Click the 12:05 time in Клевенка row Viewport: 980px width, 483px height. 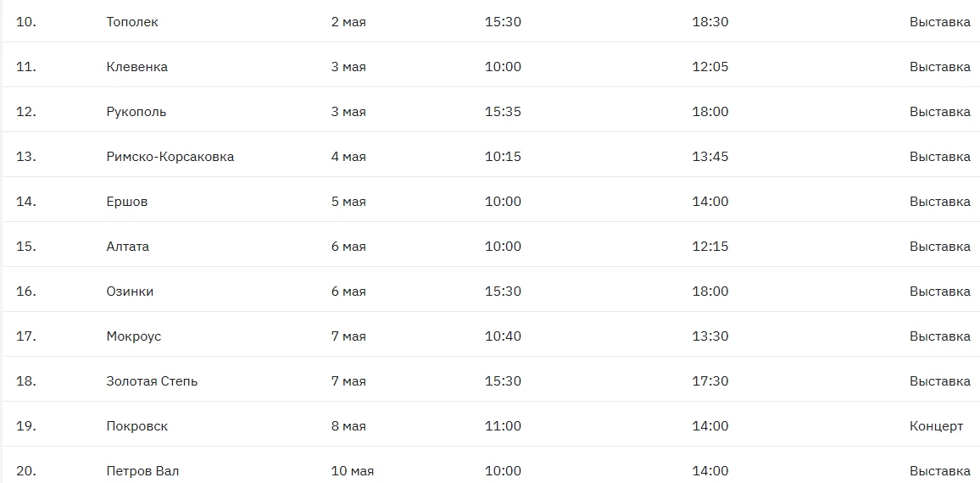point(710,67)
